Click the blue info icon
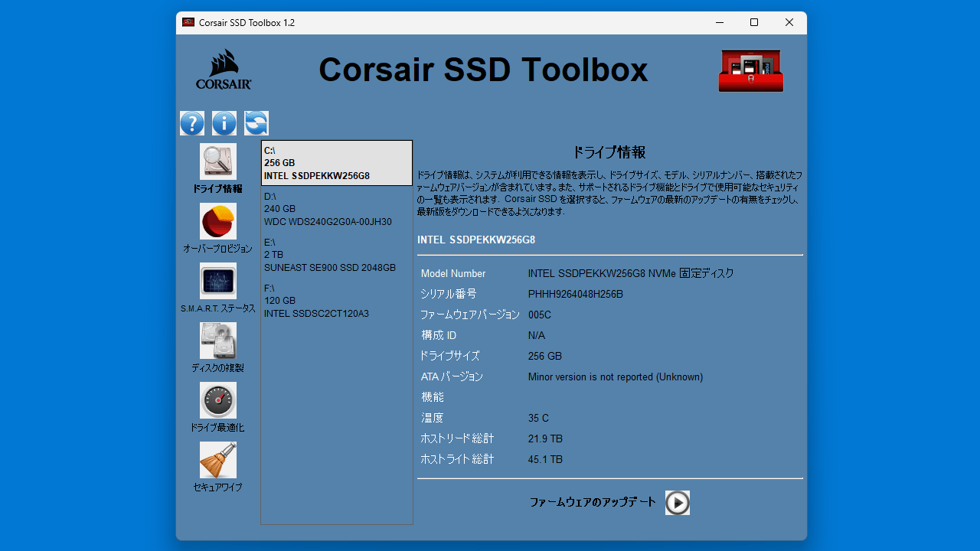Image resolution: width=980 pixels, height=551 pixels. click(224, 123)
